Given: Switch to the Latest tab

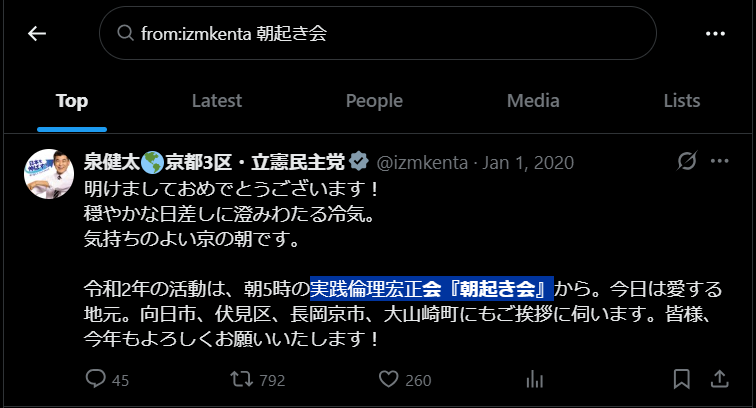Looking at the screenshot, I should coord(216,101).
